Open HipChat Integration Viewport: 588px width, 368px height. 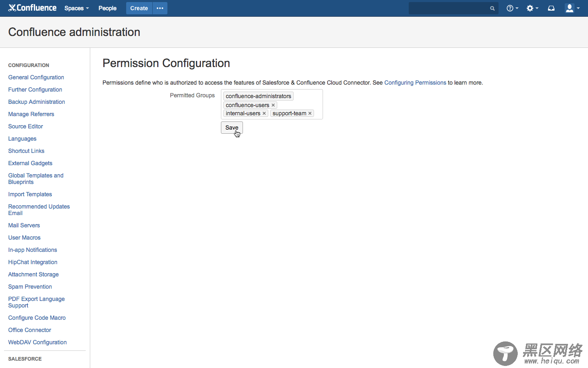point(33,262)
